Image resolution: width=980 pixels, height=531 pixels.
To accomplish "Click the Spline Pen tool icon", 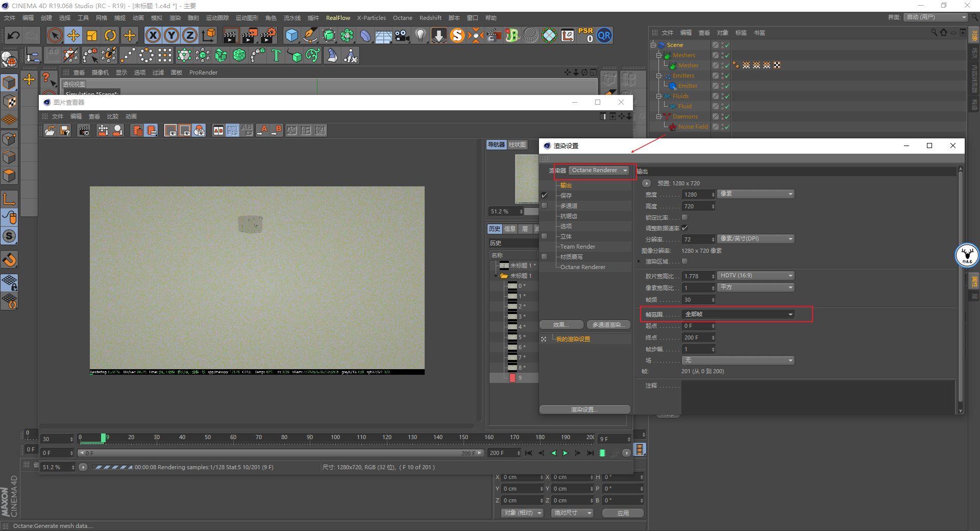I will pos(310,35).
